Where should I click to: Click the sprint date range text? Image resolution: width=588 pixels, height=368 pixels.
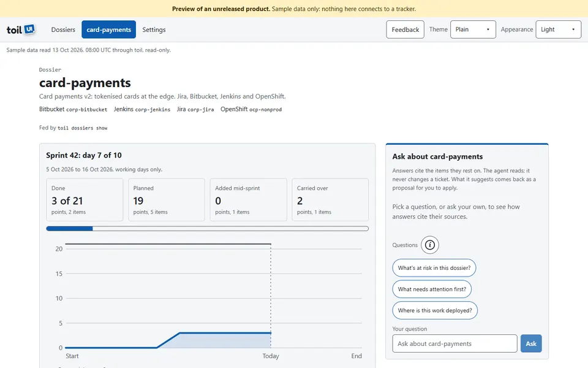click(104, 169)
